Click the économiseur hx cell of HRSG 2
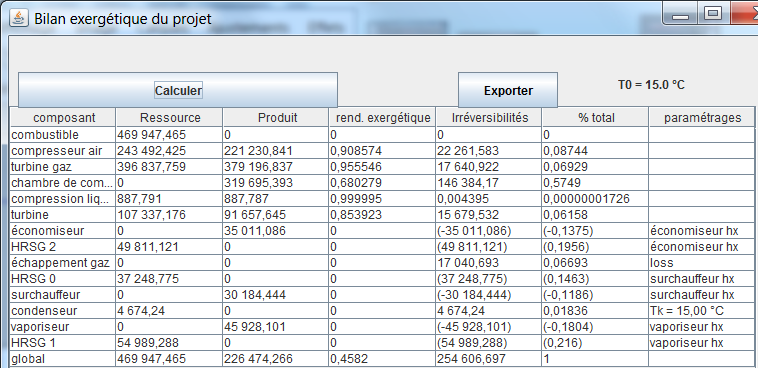This screenshot has width=758, height=368. pyautogui.click(x=702, y=247)
